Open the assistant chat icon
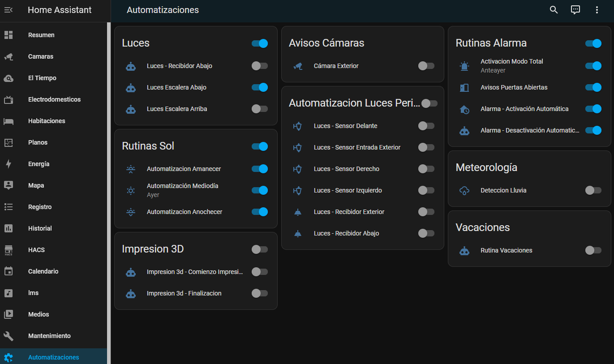This screenshot has width=614, height=364. tap(575, 10)
